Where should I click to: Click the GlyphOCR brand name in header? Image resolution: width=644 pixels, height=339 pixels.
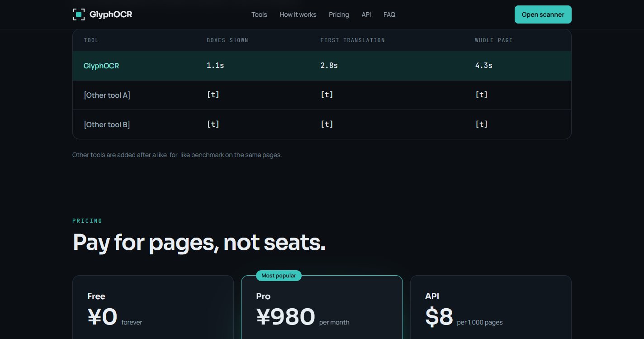[x=111, y=14]
